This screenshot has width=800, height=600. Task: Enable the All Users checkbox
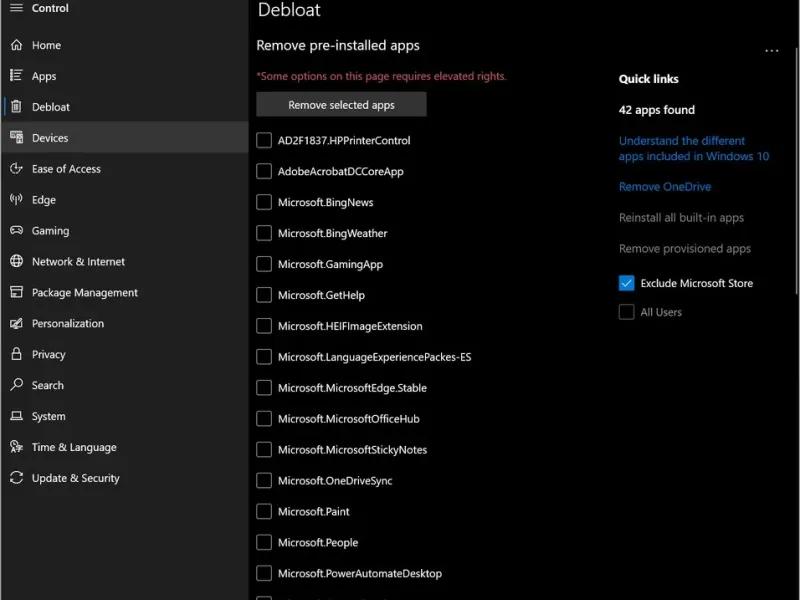[627, 312]
